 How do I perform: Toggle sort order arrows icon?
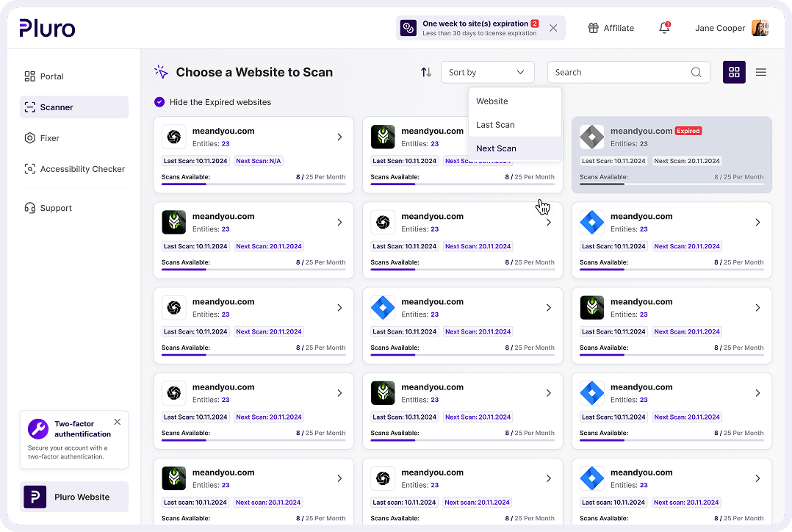tap(426, 72)
